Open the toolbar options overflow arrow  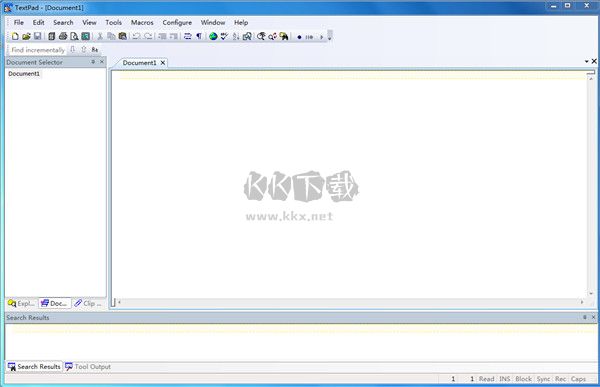point(329,36)
